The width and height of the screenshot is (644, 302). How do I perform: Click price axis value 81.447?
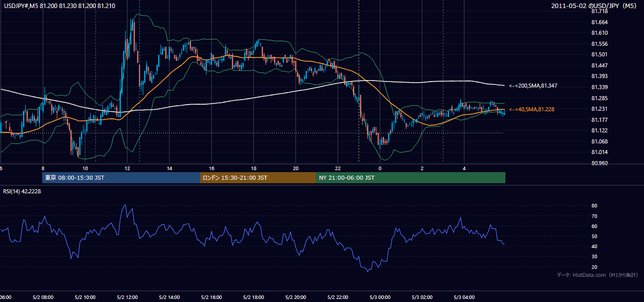click(x=599, y=65)
